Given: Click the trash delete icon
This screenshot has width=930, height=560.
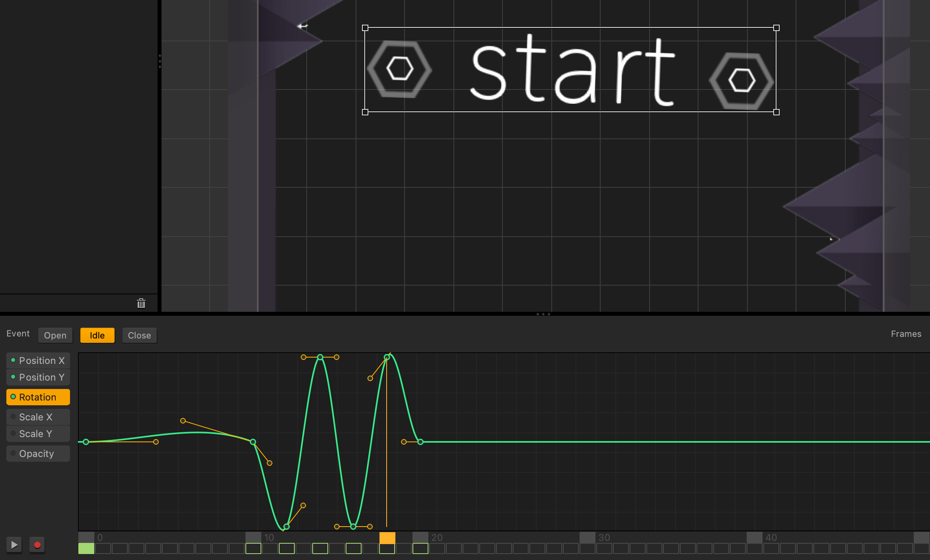Looking at the screenshot, I should (x=141, y=303).
